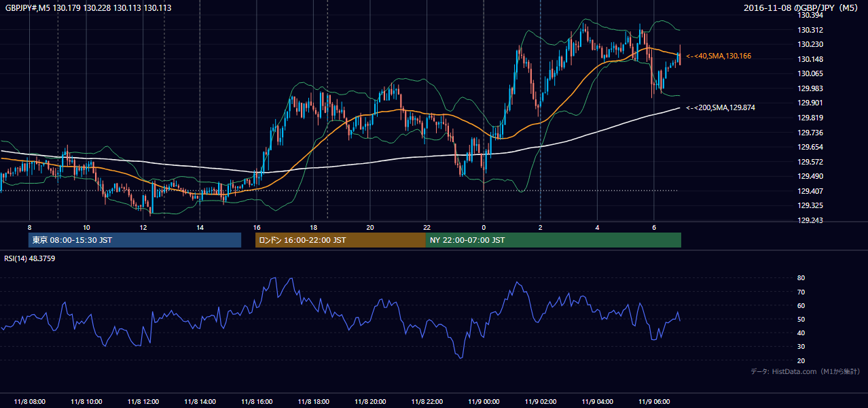The width and height of the screenshot is (868, 408).
Task: Click the RSI 40 level label
Action: point(801,333)
